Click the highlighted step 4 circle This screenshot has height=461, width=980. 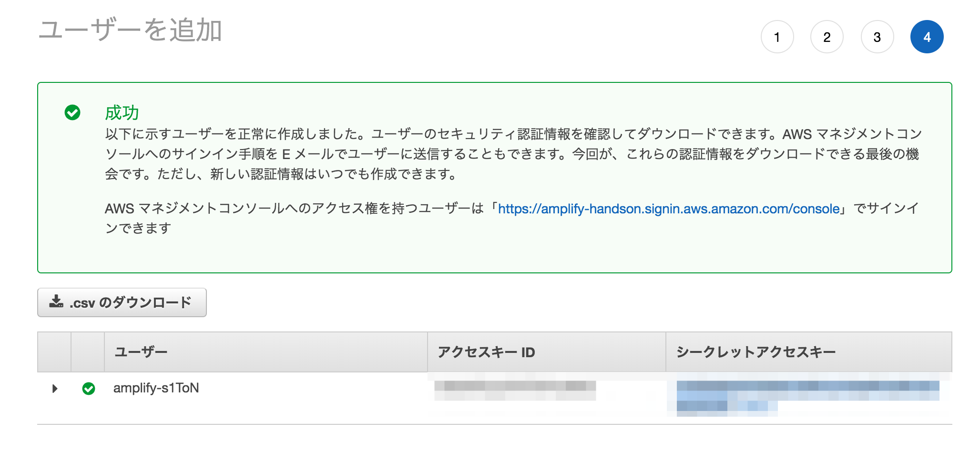click(x=927, y=37)
